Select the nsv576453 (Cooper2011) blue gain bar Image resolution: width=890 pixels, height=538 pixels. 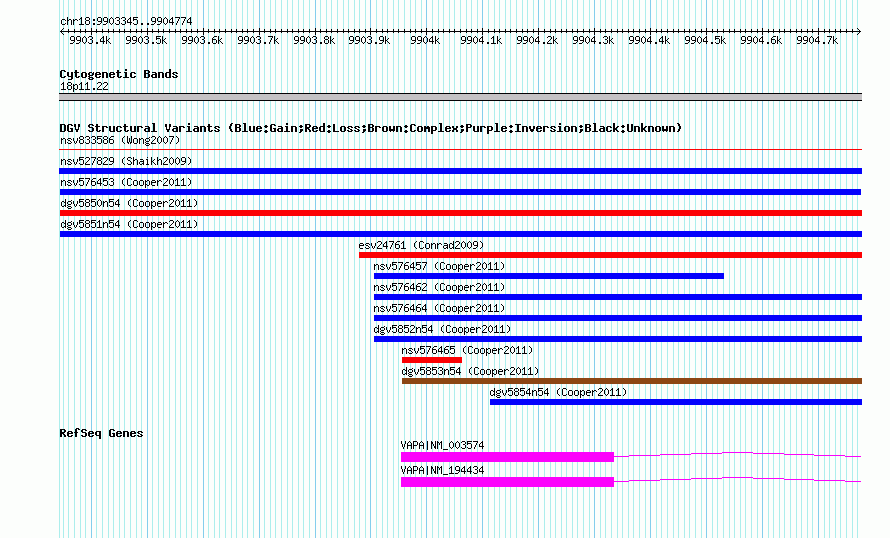pyautogui.click(x=460, y=192)
